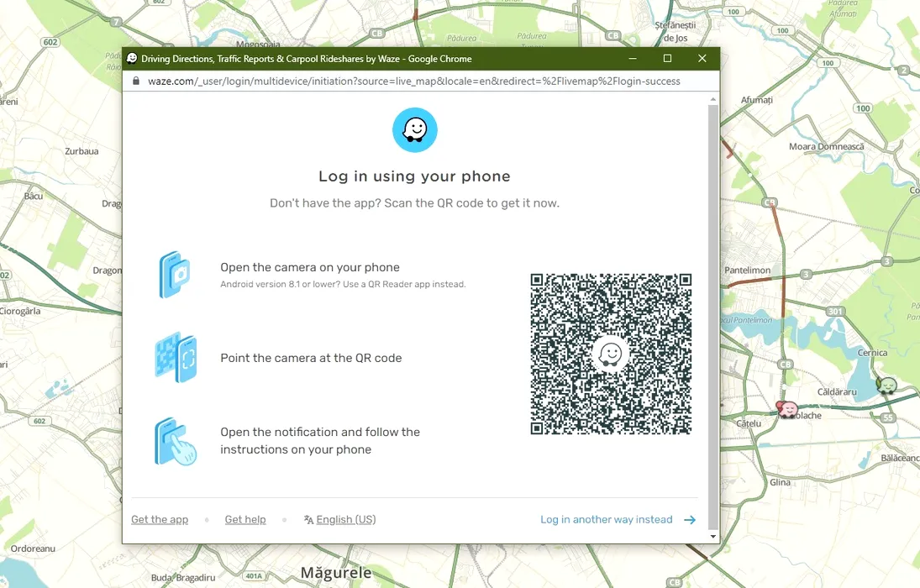Click the popup scrollbar up arrow
The height and width of the screenshot is (588, 920).
[712, 99]
